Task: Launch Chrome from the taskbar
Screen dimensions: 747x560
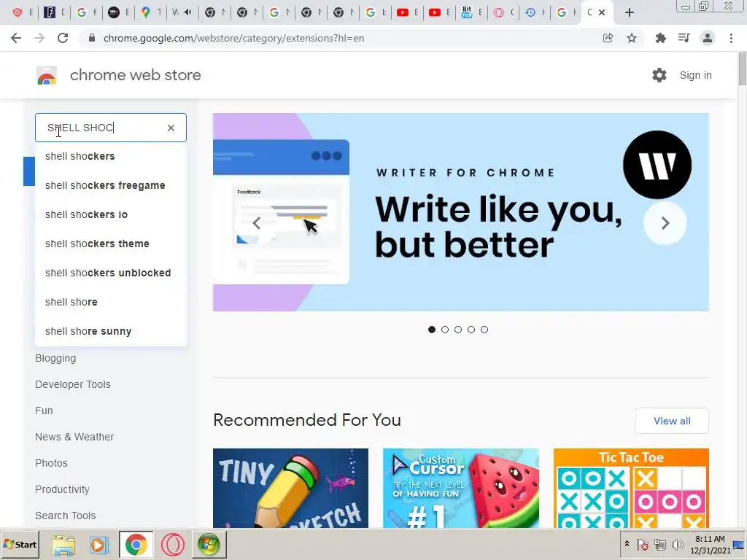Action: [x=136, y=544]
